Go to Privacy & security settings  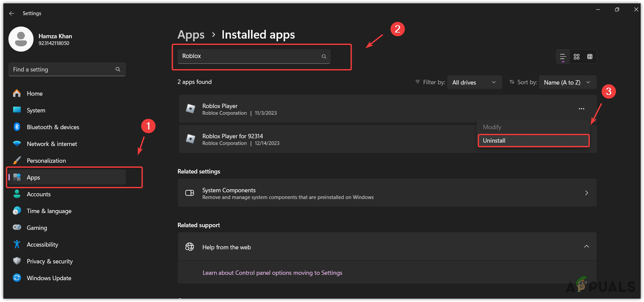point(50,261)
